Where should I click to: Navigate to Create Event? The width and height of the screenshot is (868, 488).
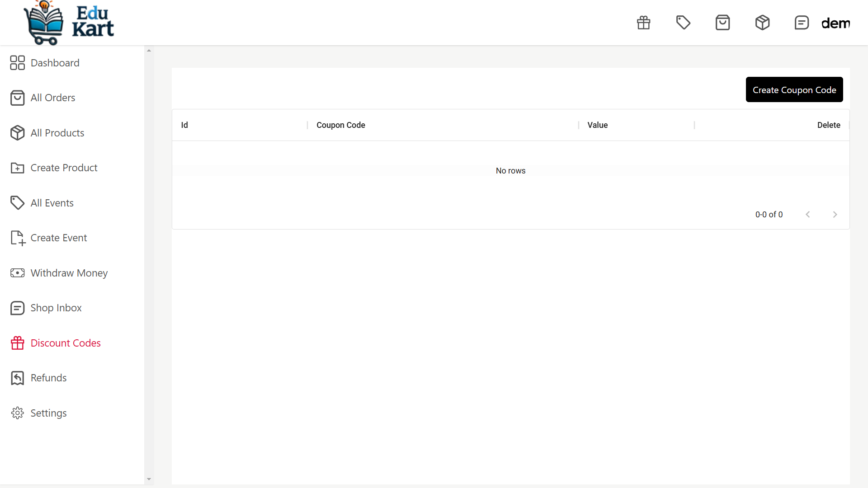click(x=59, y=238)
